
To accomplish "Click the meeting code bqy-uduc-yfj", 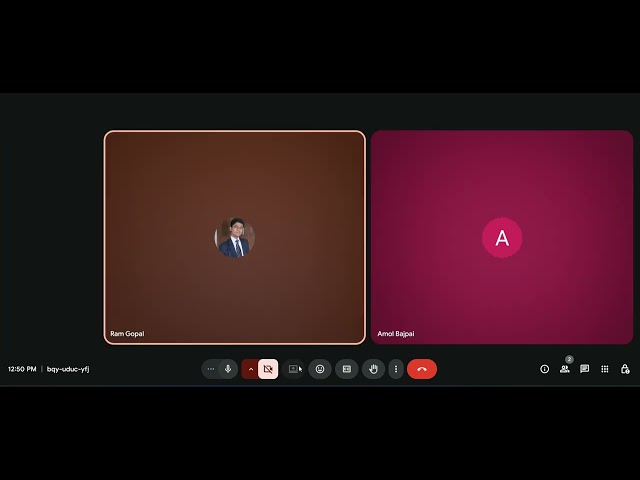I will [x=68, y=369].
